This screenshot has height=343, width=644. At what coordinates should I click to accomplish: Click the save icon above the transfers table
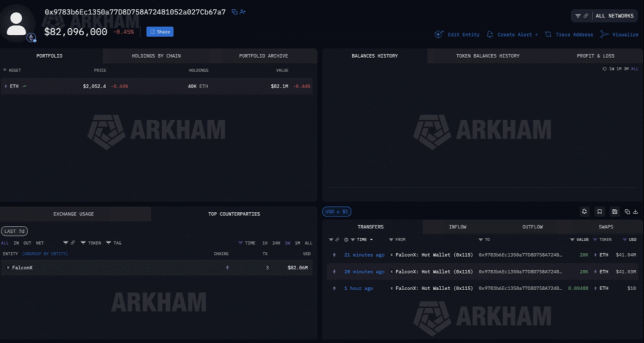[x=614, y=211]
